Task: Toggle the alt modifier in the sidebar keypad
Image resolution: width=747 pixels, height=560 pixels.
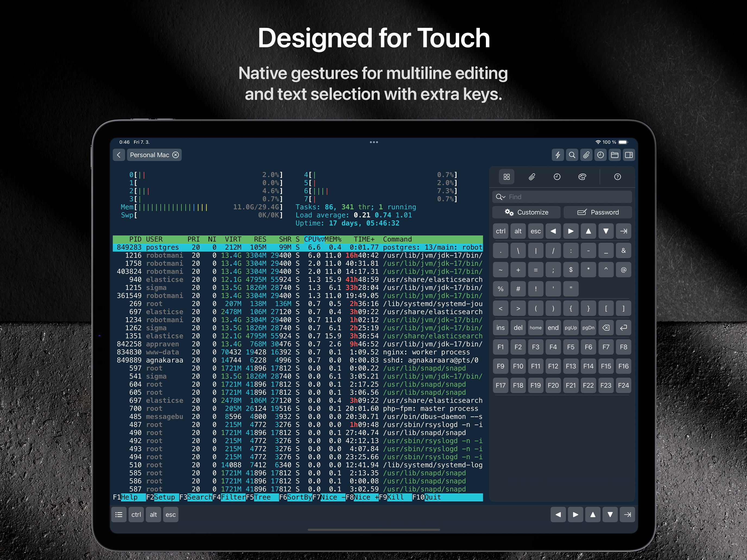Action: 518,231
